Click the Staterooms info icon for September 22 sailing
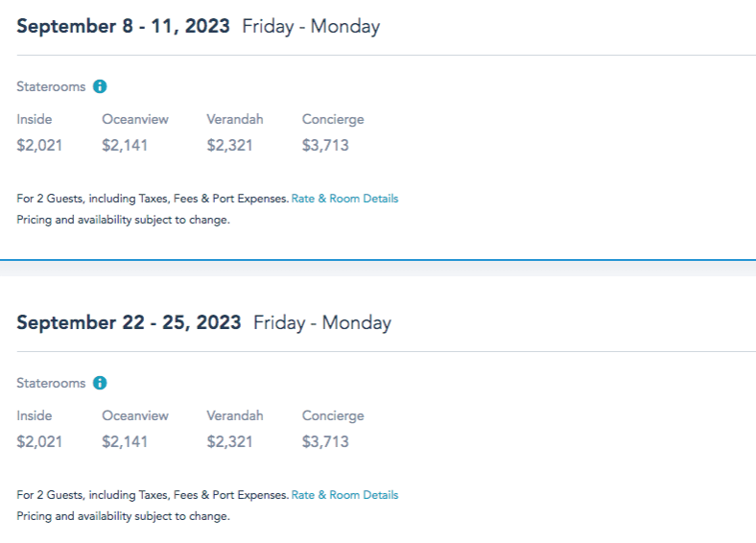The height and width of the screenshot is (543, 756). (x=100, y=383)
